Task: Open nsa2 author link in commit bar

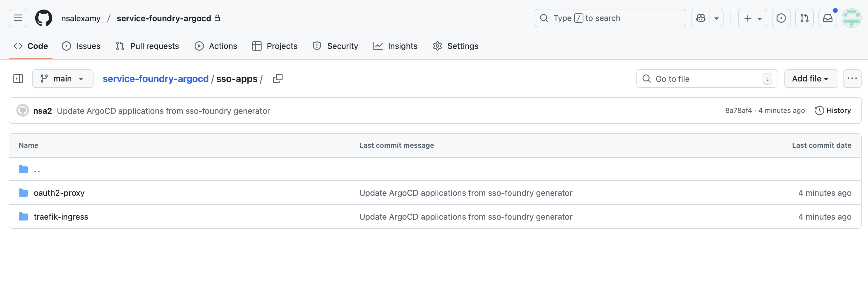Action: 43,111
